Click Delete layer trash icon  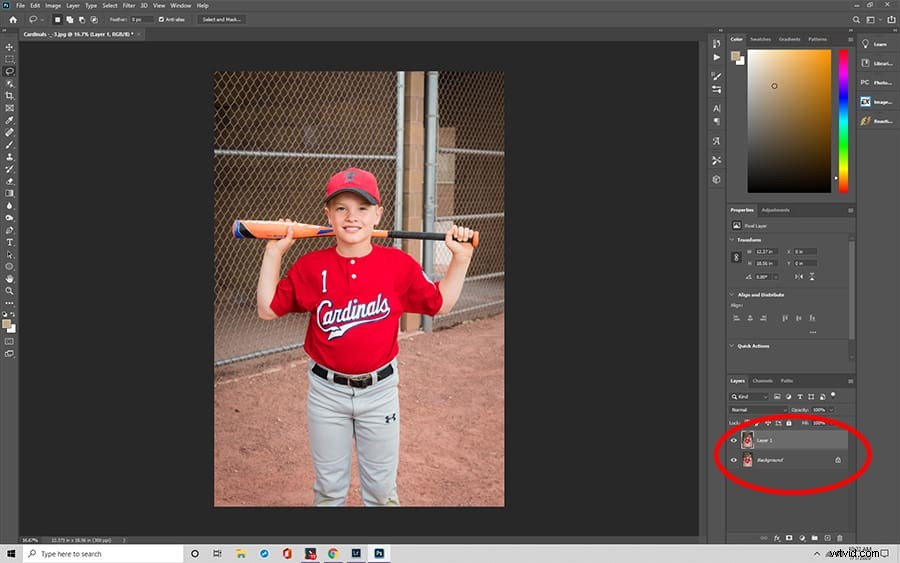[840, 538]
